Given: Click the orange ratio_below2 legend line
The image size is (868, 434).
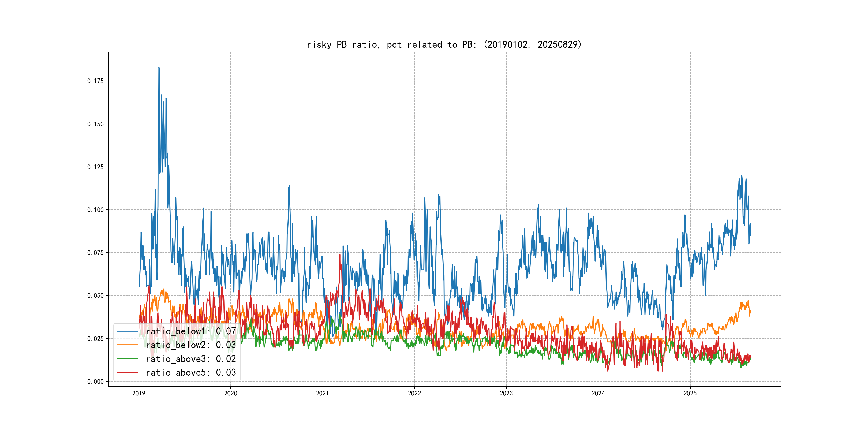Looking at the screenshot, I should [127, 345].
